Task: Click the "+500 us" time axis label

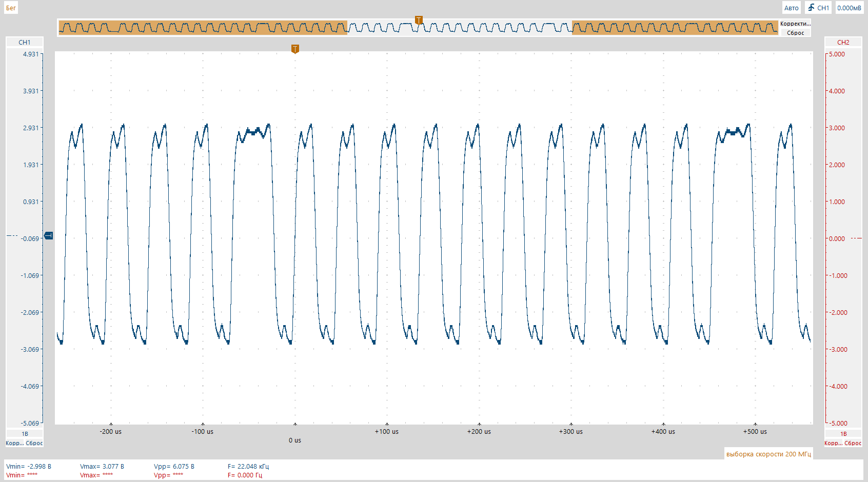Action: pyautogui.click(x=755, y=431)
